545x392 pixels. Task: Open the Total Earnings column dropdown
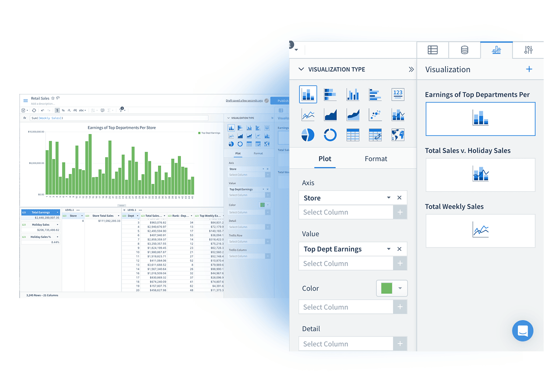pos(58,212)
